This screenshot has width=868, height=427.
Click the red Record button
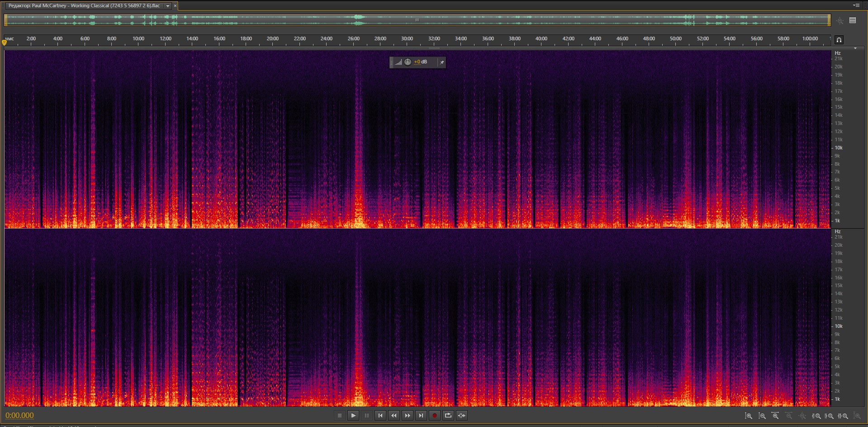434,416
